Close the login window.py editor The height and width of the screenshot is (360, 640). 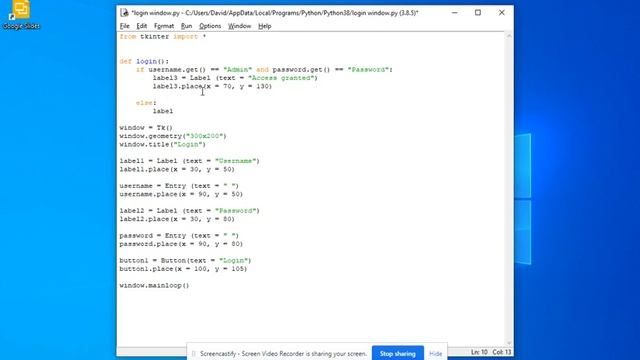502,13
